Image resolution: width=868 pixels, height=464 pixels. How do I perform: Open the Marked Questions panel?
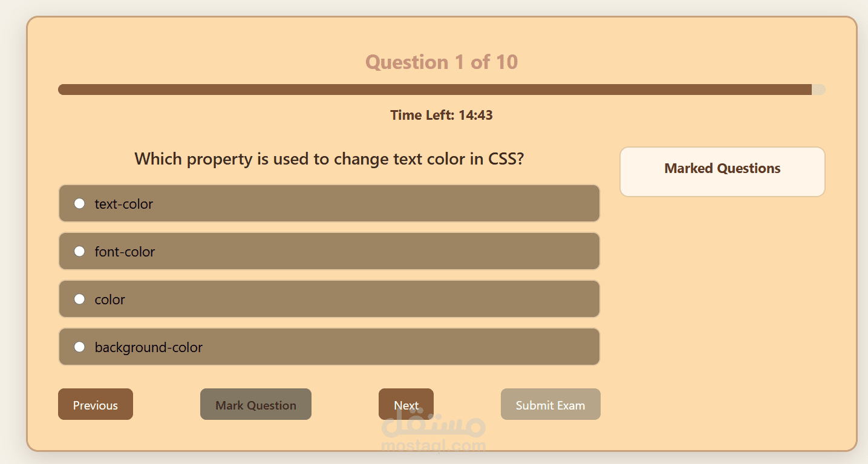pyautogui.click(x=722, y=169)
